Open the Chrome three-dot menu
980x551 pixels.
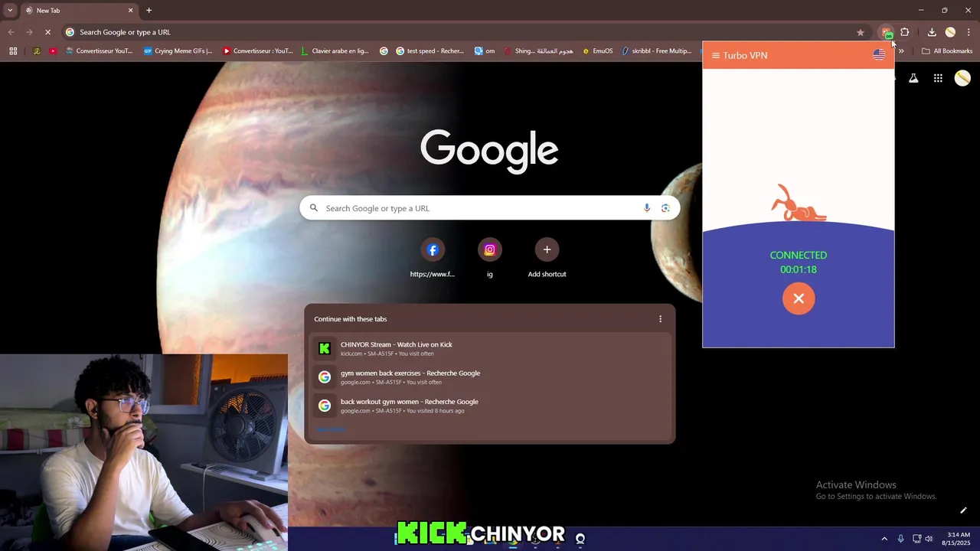click(x=969, y=32)
